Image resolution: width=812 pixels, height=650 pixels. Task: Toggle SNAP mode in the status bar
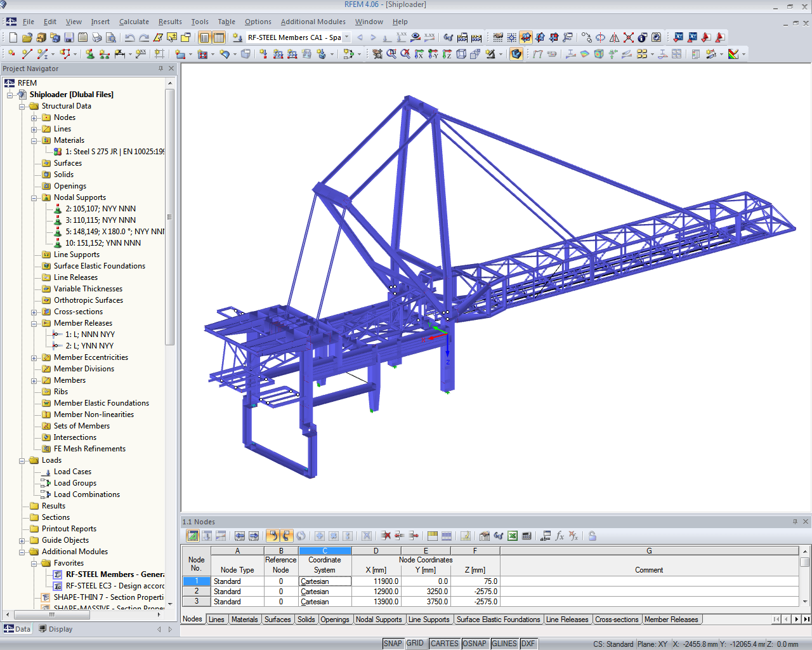click(393, 643)
